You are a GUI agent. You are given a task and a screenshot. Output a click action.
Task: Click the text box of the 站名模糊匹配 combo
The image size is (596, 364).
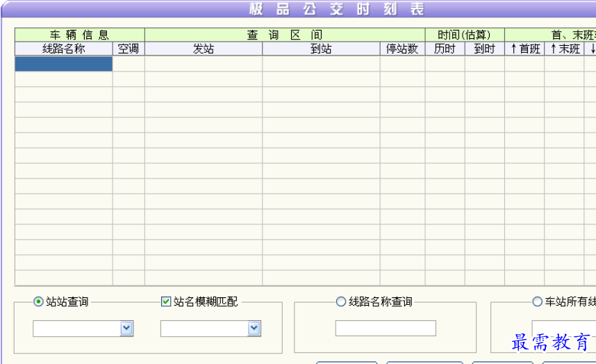click(x=204, y=329)
